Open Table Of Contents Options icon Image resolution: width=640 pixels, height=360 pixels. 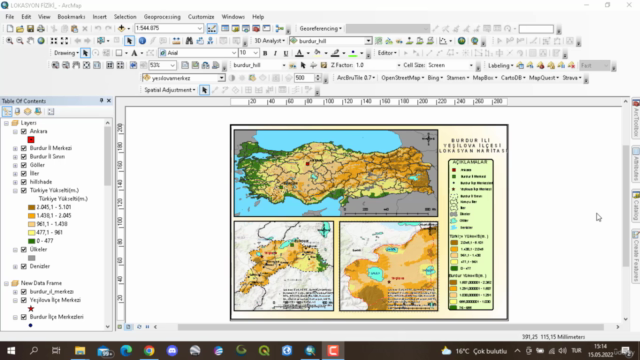(x=51, y=111)
